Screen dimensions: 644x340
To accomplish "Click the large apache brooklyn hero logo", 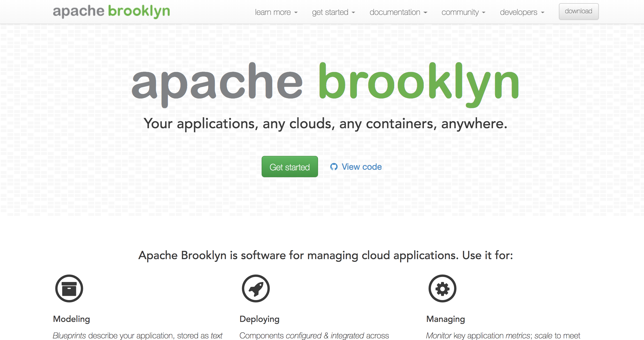I will [325, 85].
